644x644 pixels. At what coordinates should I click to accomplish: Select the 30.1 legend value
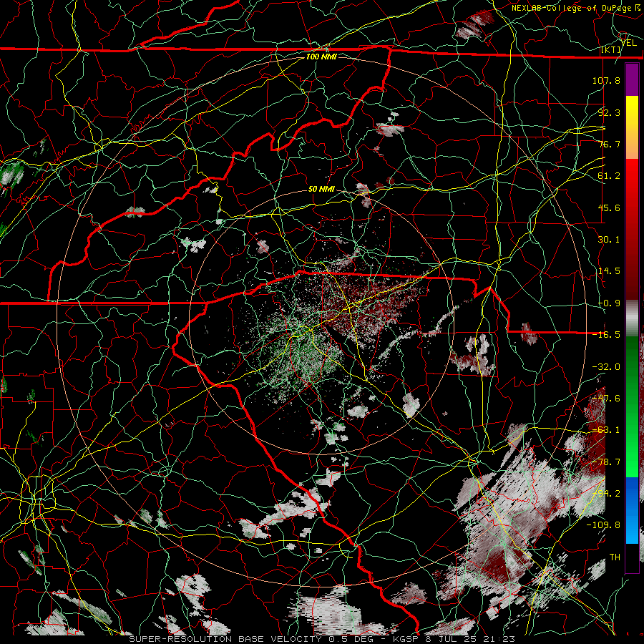[x=609, y=240]
